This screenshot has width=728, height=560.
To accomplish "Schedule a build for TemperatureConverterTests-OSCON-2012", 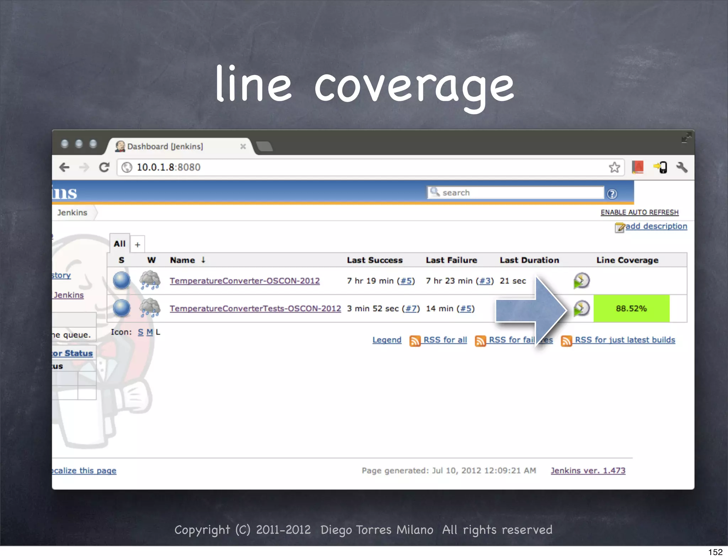I will point(581,308).
